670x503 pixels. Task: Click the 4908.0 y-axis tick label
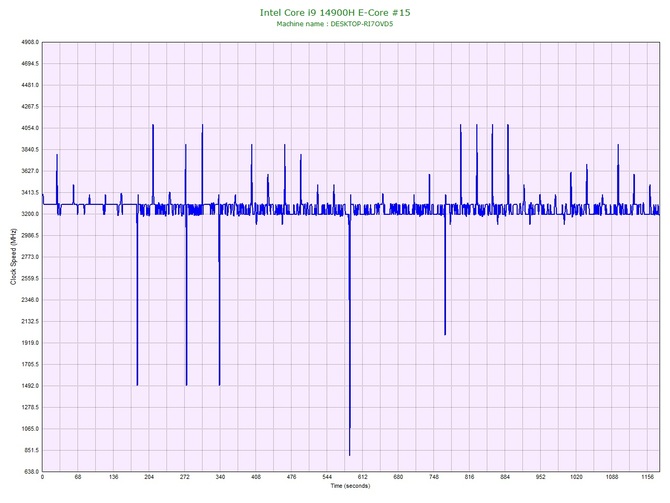(x=30, y=42)
